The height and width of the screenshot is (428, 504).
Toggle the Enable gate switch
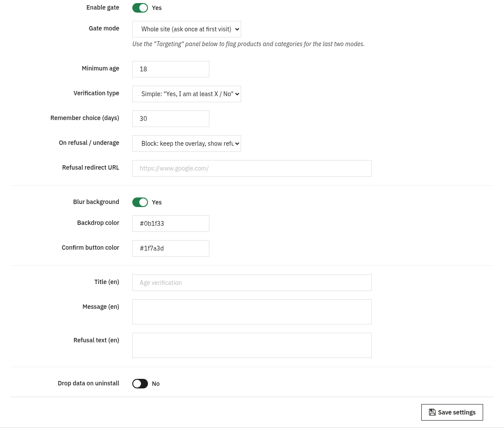coord(140,8)
